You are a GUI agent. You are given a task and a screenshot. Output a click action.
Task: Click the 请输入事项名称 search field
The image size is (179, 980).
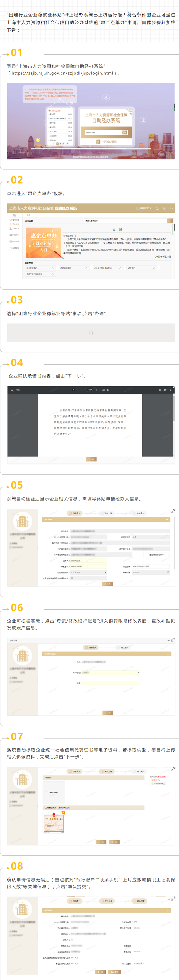125,221
